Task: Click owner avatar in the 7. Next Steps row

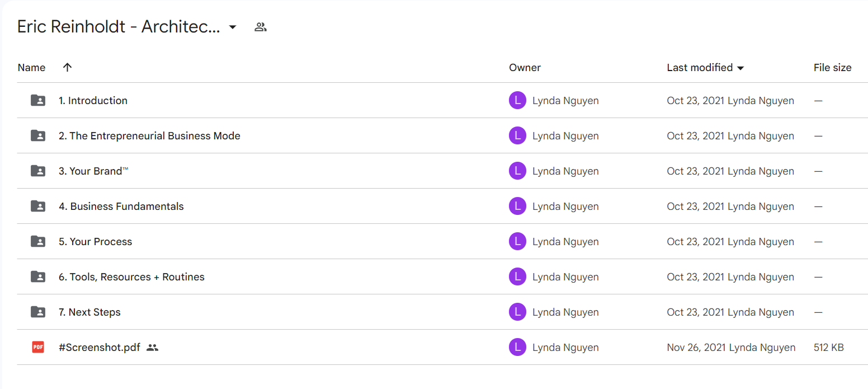Action: (517, 312)
